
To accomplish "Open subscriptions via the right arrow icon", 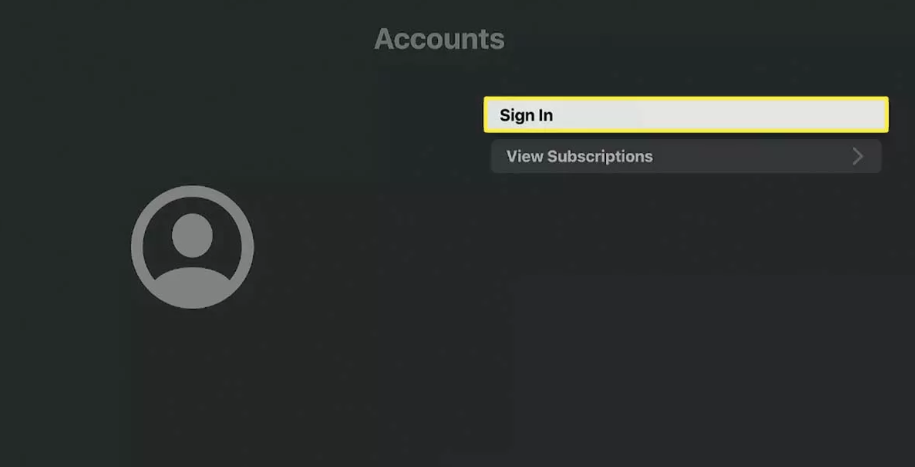I will tap(857, 156).
